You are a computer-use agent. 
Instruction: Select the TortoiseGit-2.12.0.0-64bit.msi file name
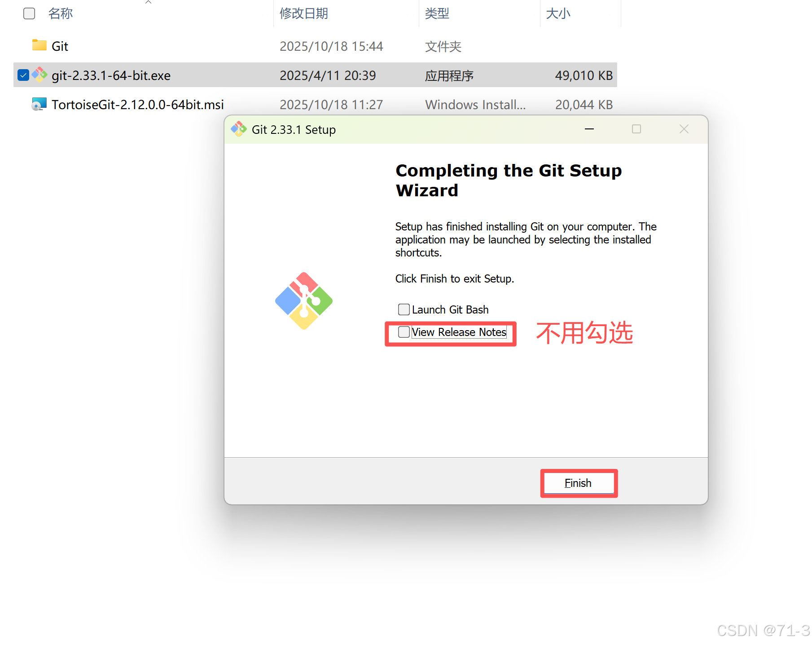coord(137,105)
